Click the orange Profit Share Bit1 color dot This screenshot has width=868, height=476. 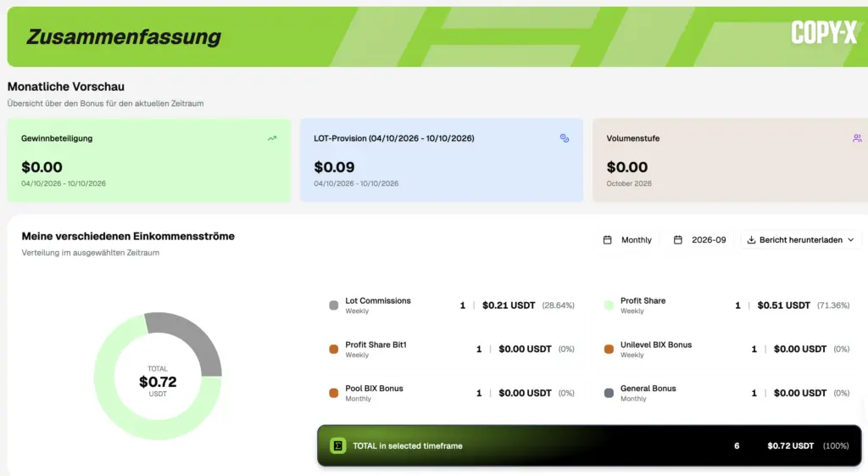(x=333, y=349)
